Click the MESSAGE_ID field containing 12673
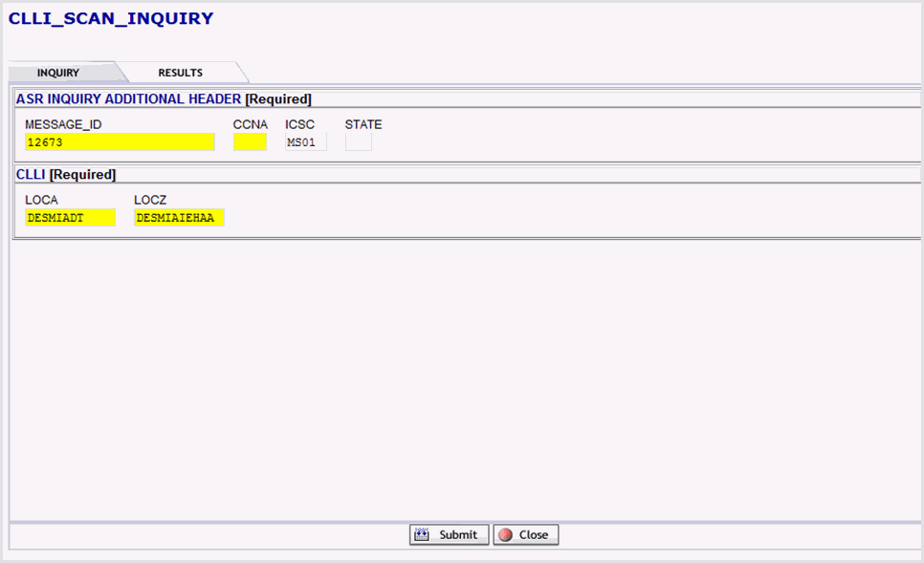 (120, 142)
